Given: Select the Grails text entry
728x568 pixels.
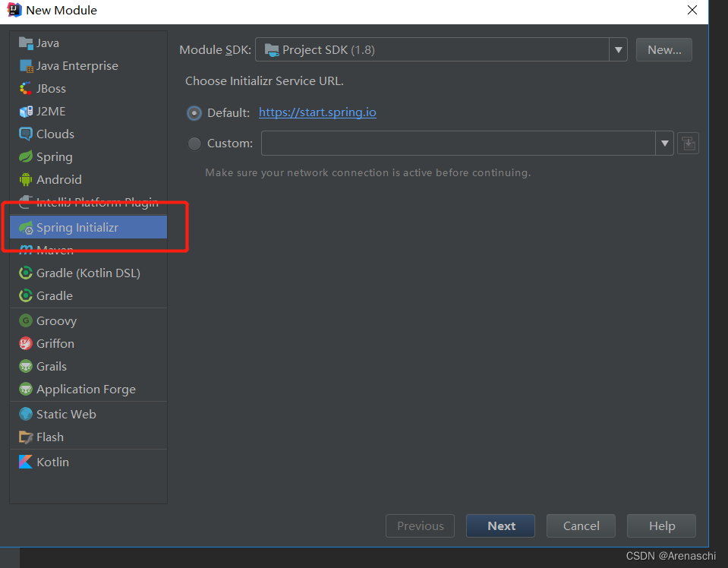Looking at the screenshot, I should click(x=52, y=367).
